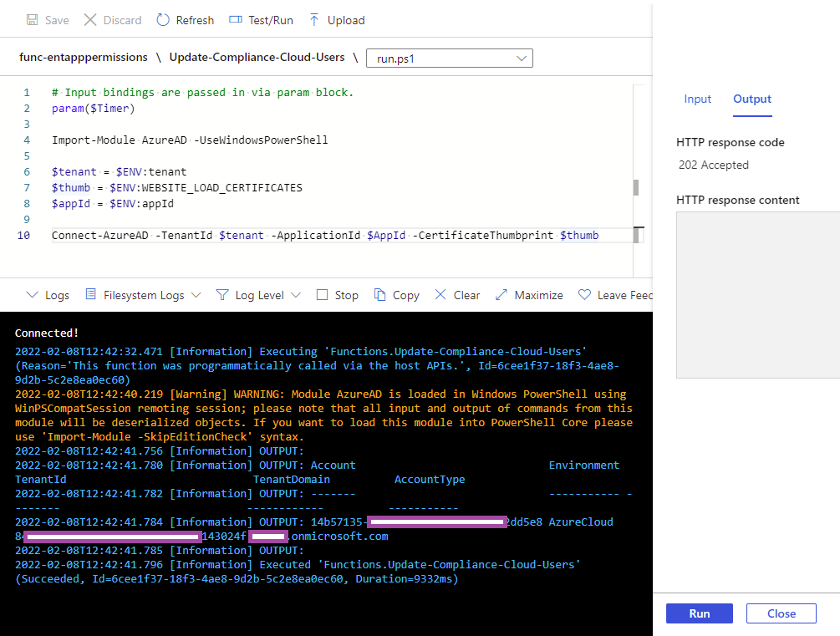Click the Connected! log message
Viewport: 840px width, 636px height.
click(x=47, y=333)
